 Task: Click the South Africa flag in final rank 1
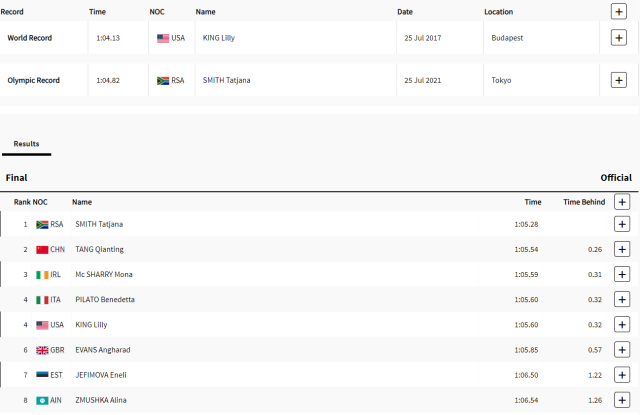coord(42,224)
